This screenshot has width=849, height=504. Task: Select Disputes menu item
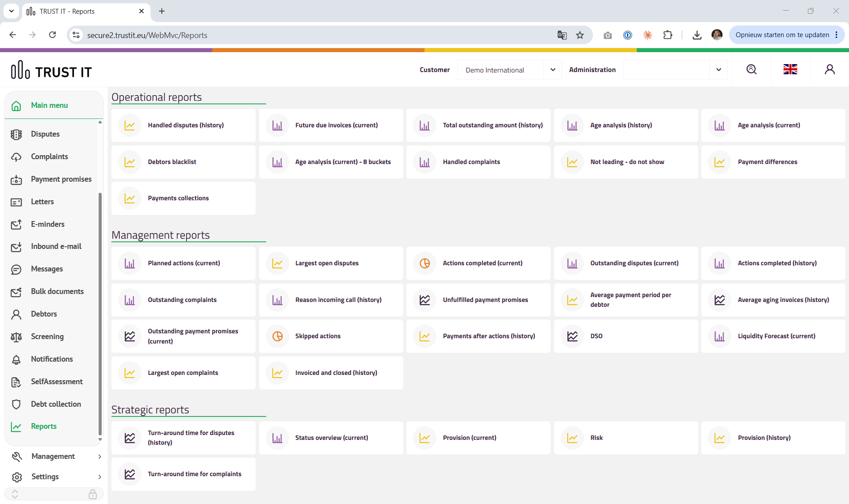[45, 134]
